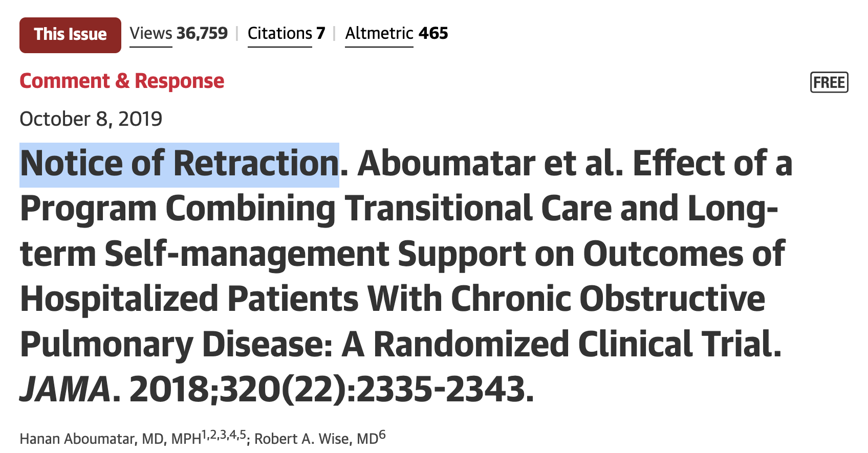The image size is (868, 453).
Task: Click the red This Issue button
Action: (x=70, y=35)
